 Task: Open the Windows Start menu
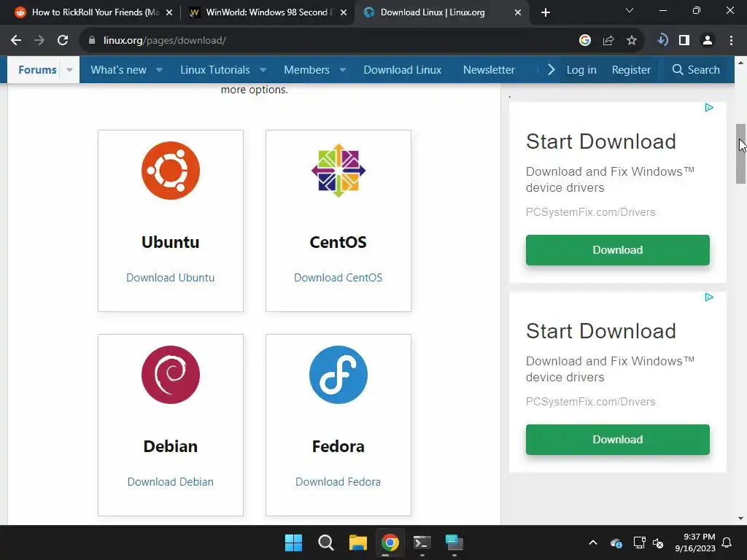[x=293, y=542]
